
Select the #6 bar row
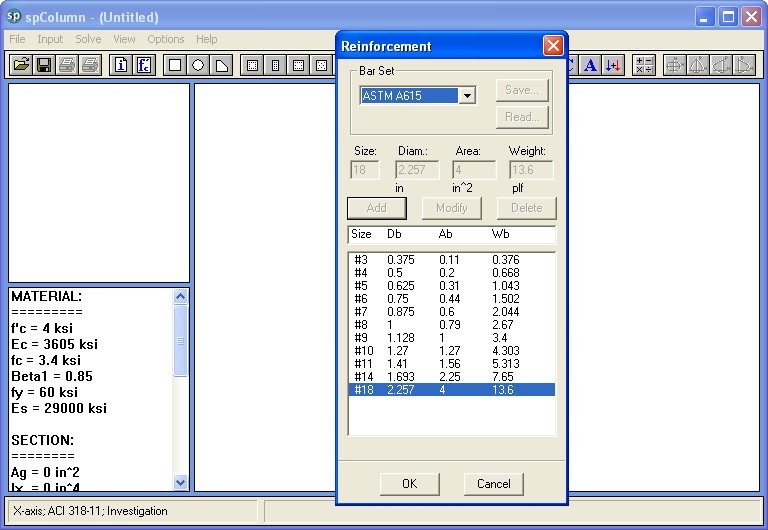(452, 299)
